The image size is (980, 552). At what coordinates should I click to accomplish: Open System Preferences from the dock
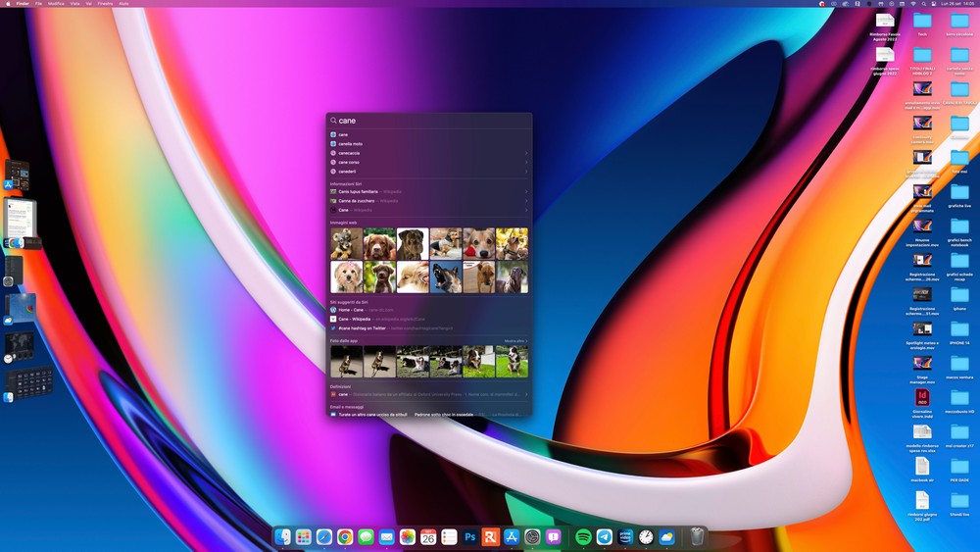(x=532, y=537)
